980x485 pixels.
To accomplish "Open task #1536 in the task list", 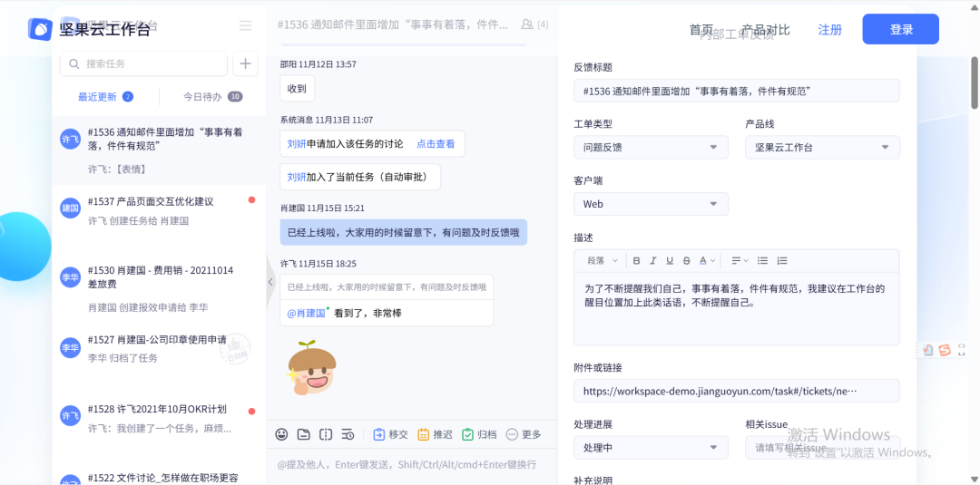I will point(159,150).
